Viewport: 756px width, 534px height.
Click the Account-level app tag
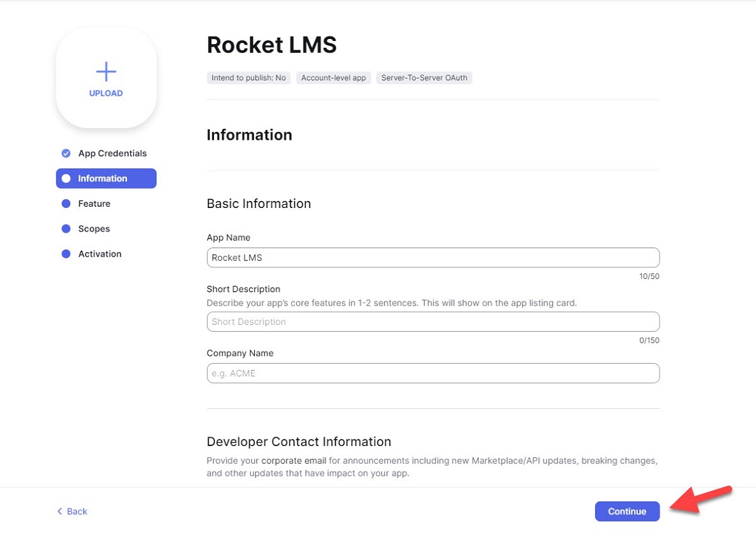point(333,78)
